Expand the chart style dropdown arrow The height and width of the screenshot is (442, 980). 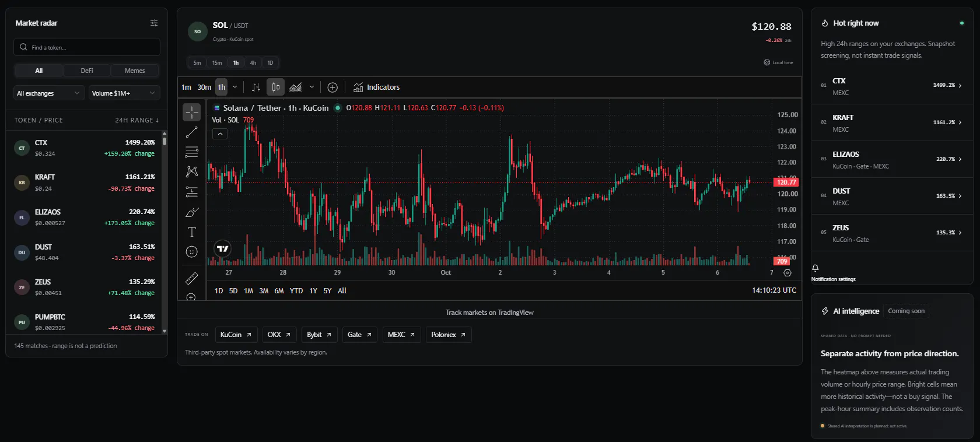(311, 87)
